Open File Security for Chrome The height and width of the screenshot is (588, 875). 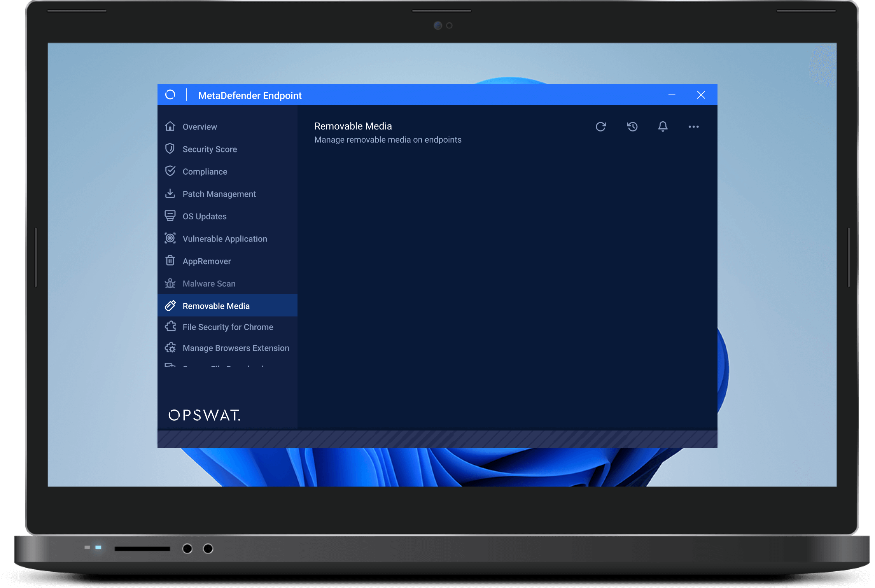pyautogui.click(x=227, y=327)
